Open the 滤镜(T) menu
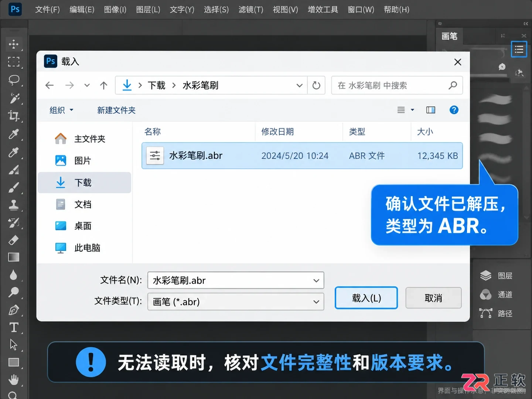Viewport: 532px width, 399px height. click(251, 10)
